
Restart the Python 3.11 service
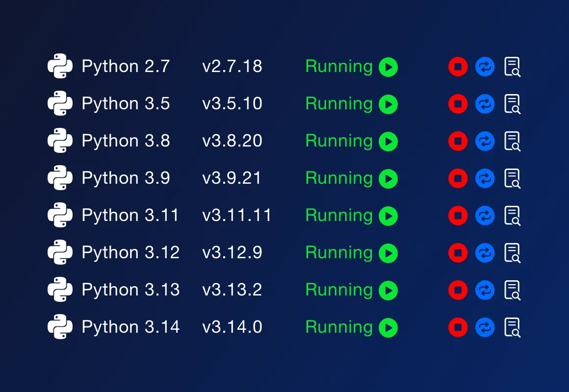(485, 216)
